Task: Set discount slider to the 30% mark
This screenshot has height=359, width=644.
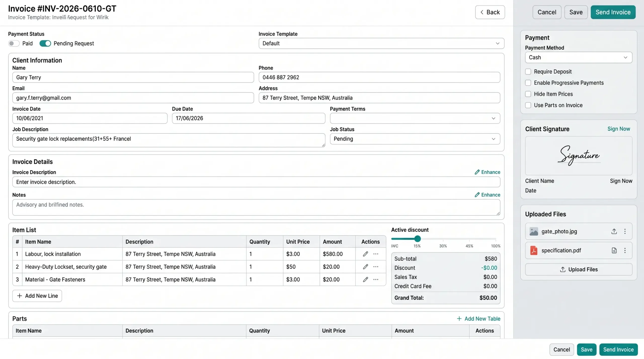Action: pos(443,239)
